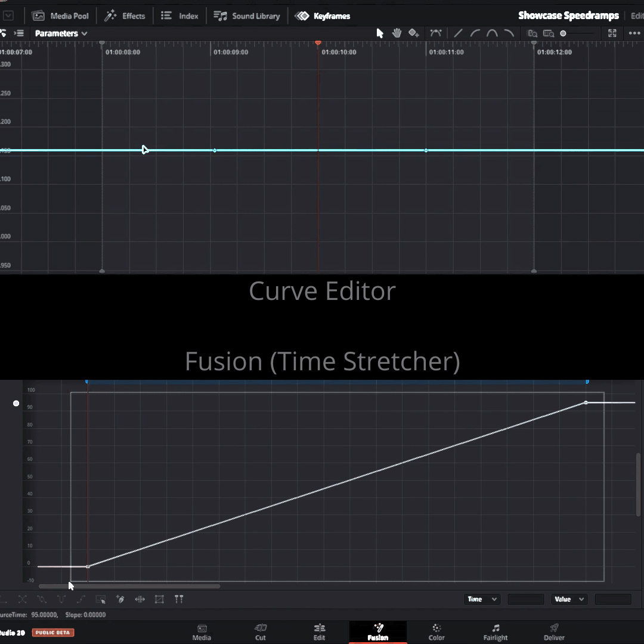Toggle the Media Pool panel
644x644 pixels.
[60, 16]
